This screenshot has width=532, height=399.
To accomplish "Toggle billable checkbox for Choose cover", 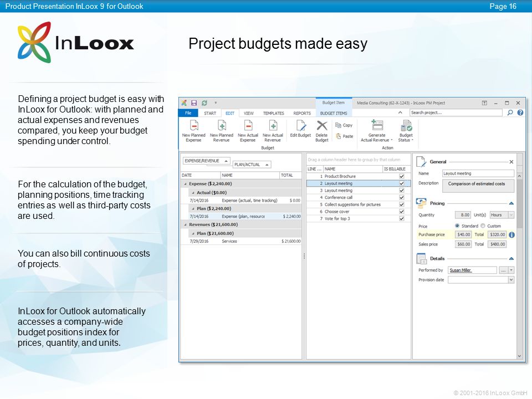I will pos(402,212).
